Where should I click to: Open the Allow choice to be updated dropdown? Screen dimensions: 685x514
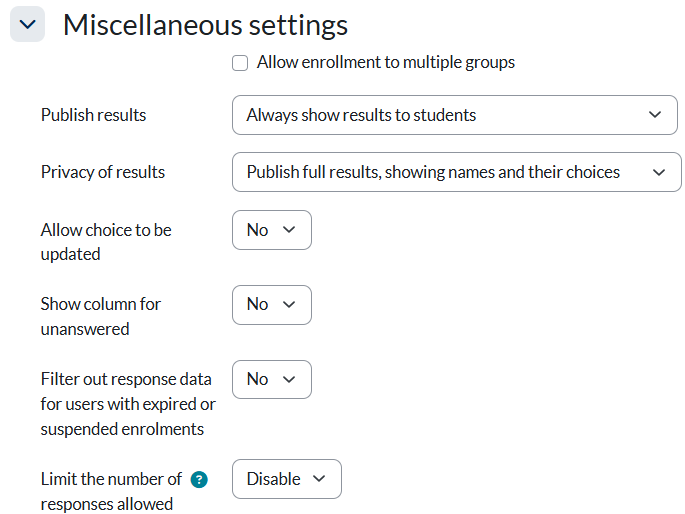tap(271, 230)
